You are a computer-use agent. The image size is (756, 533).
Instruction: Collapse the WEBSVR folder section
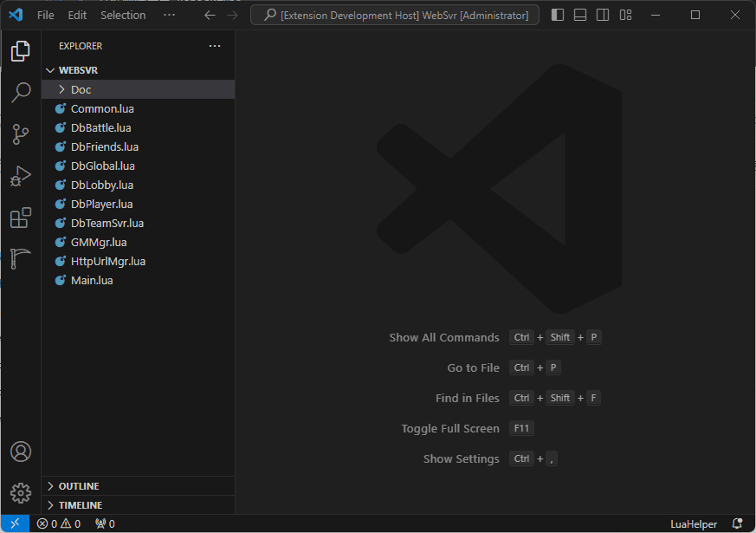point(139,70)
